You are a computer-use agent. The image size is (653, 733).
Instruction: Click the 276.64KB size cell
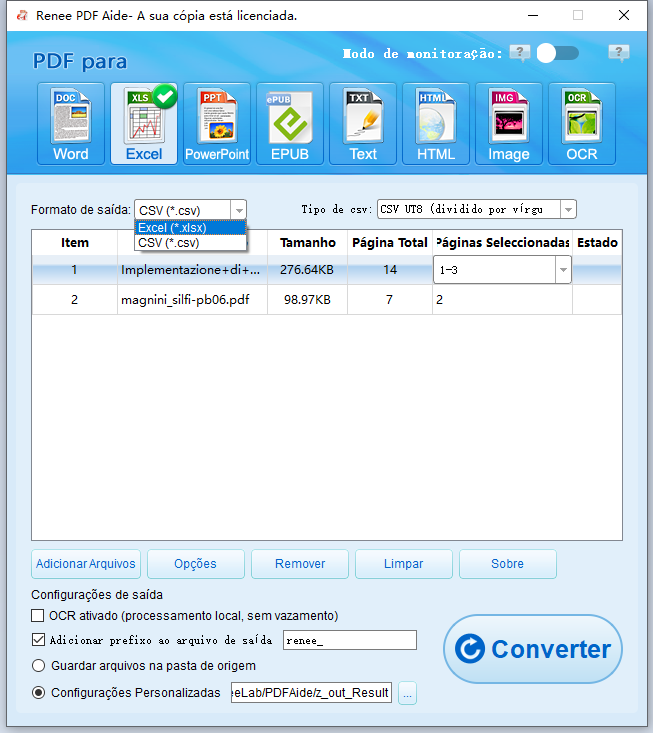coord(307,270)
